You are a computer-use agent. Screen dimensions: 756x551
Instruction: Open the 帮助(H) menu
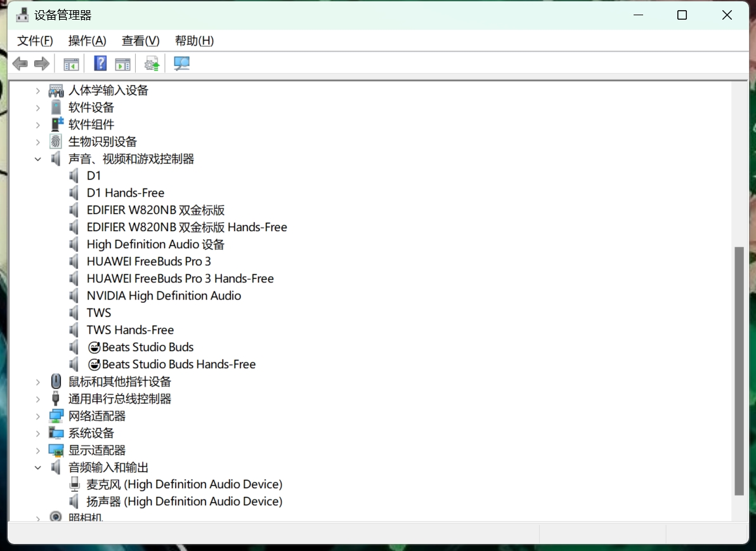[x=194, y=41]
